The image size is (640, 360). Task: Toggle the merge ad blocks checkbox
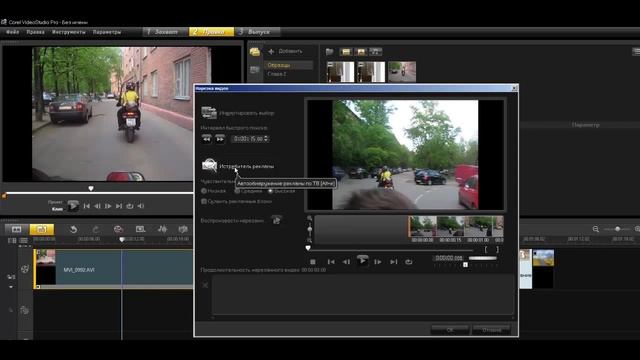pos(204,201)
